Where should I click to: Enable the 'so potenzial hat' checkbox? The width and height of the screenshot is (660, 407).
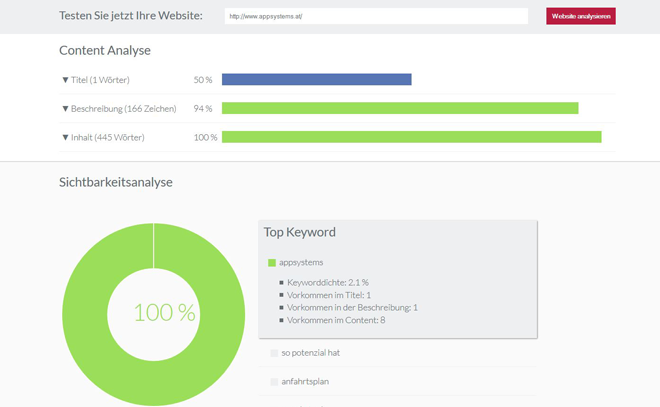tap(274, 353)
